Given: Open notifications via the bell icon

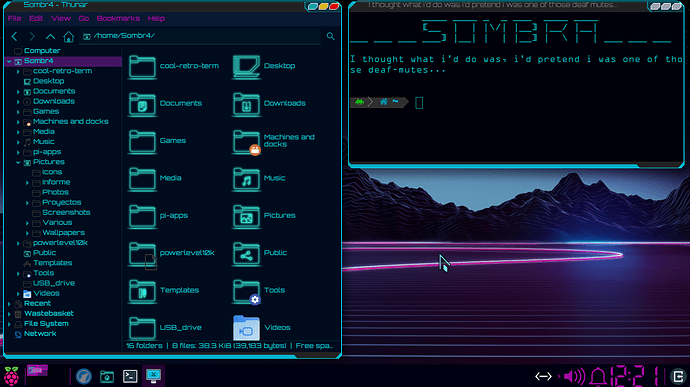Looking at the screenshot, I should [x=598, y=376].
